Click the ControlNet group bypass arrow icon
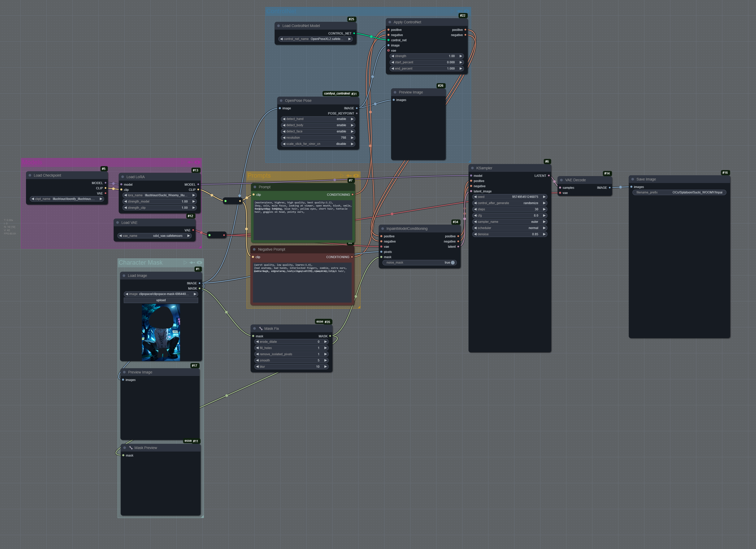The height and width of the screenshot is (549, 756). 460,11
